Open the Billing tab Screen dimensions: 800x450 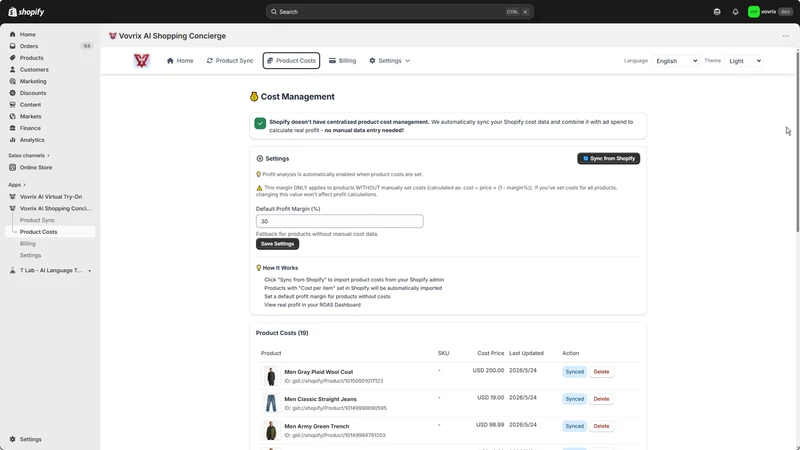[x=342, y=61]
